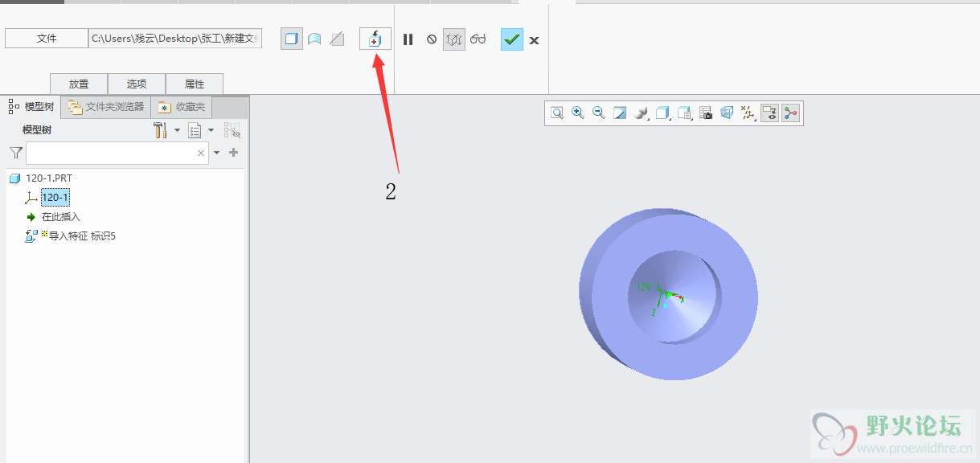Screen dimensions: 980x463
Task: Clear the model tree search field
Action: (x=201, y=153)
